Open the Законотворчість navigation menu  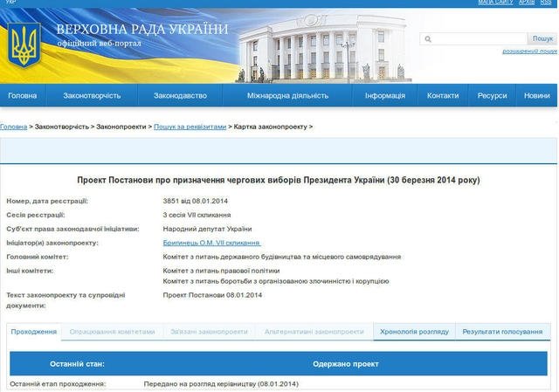tap(92, 95)
